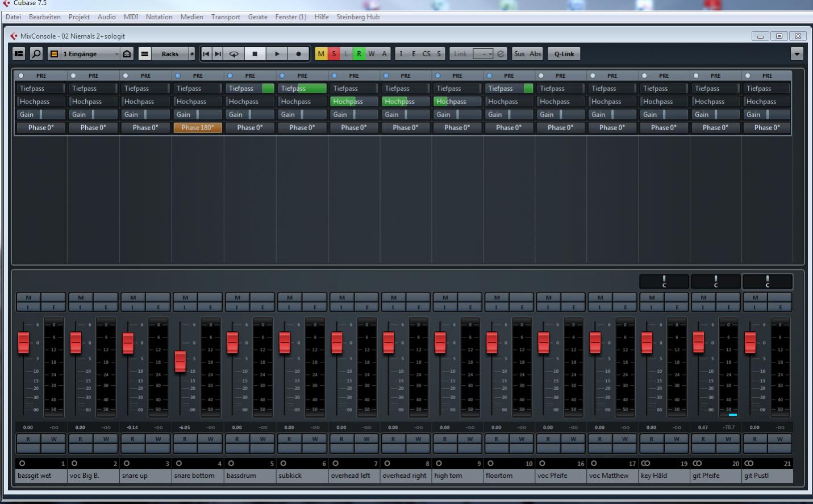Toggle the cycle loop button
813x504 pixels.
[234, 54]
